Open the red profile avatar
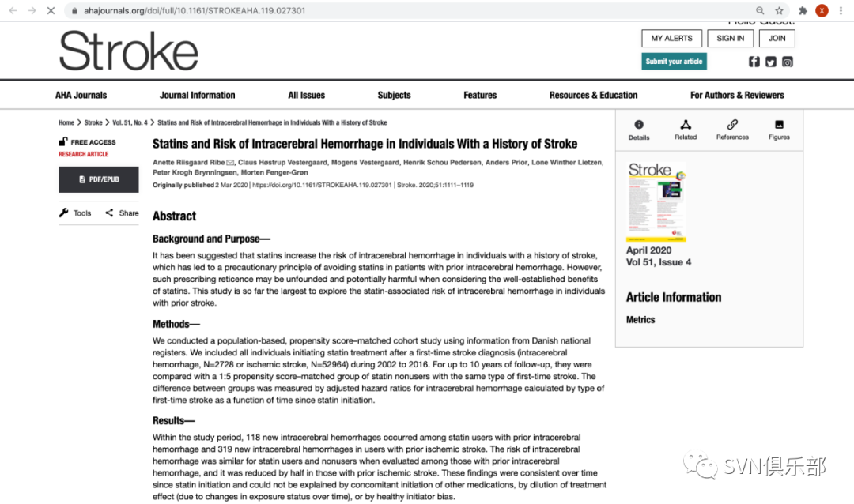Image resolution: width=854 pixels, height=504 pixels. [822, 10]
